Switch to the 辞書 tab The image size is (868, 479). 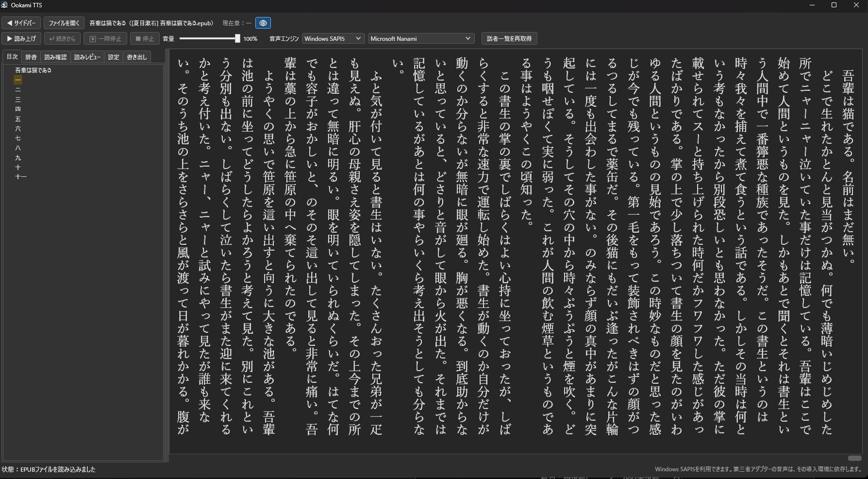pos(31,57)
